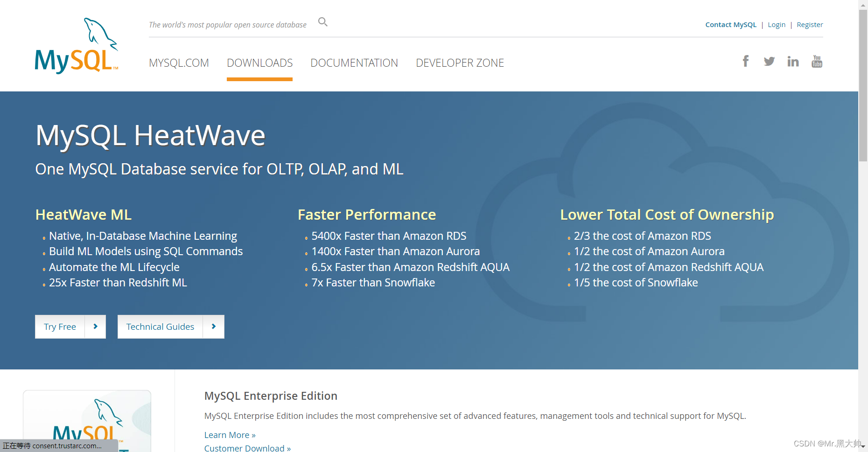The width and height of the screenshot is (868, 452).
Task: Open the search magnifier icon
Action: pyautogui.click(x=322, y=22)
